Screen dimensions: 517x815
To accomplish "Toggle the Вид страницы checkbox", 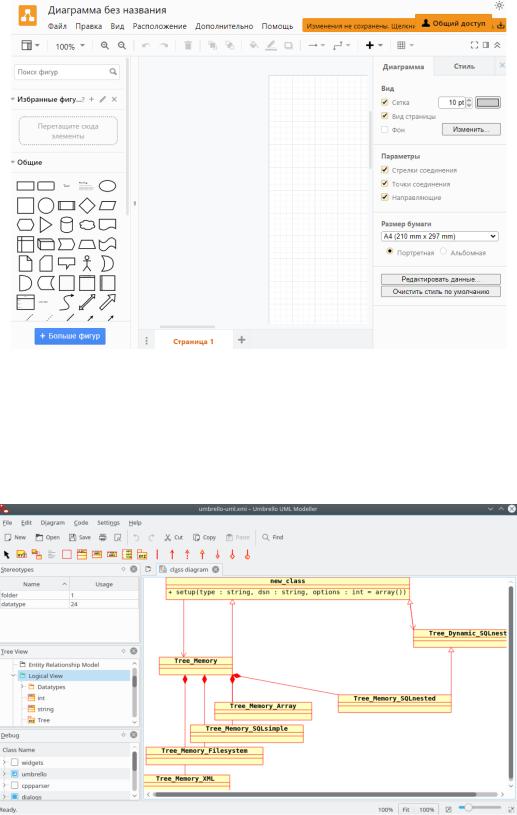I will pyautogui.click(x=385, y=116).
